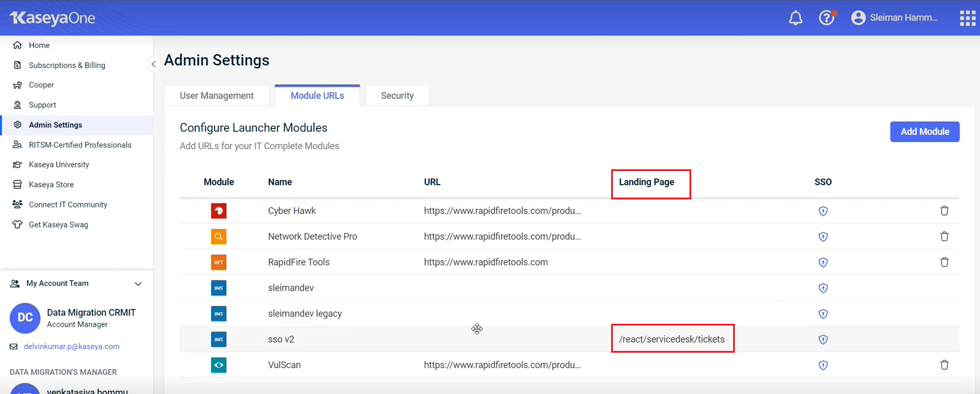The width and height of the screenshot is (980, 394).
Task: Toggle the SSO shield for sso v2
Action: pyautogui.click(x=823, y=340)
